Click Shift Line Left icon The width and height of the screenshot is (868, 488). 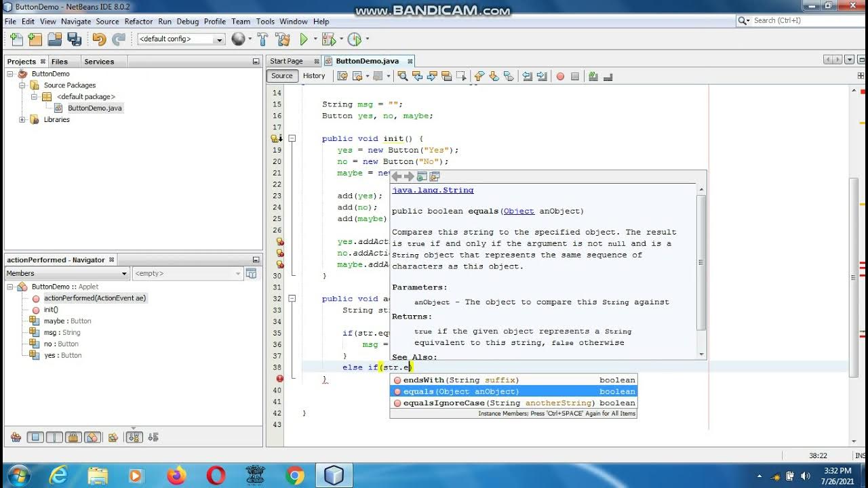527,76
